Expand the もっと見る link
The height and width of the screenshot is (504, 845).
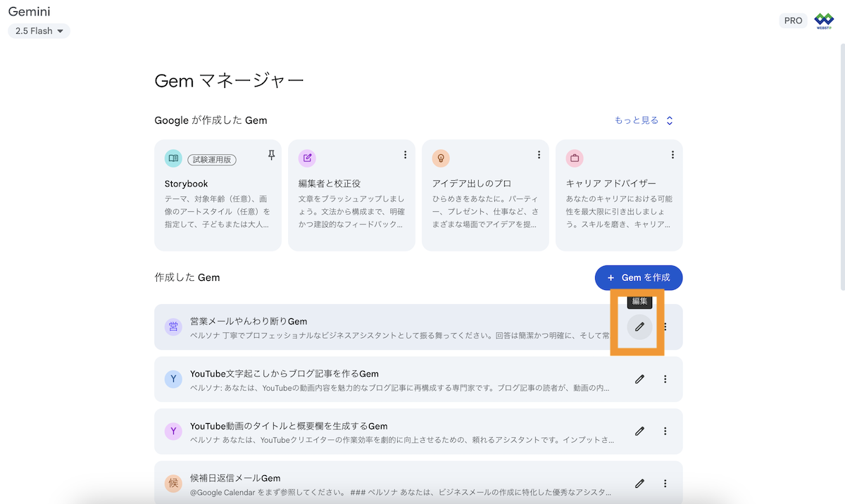[x=644, y=120]
